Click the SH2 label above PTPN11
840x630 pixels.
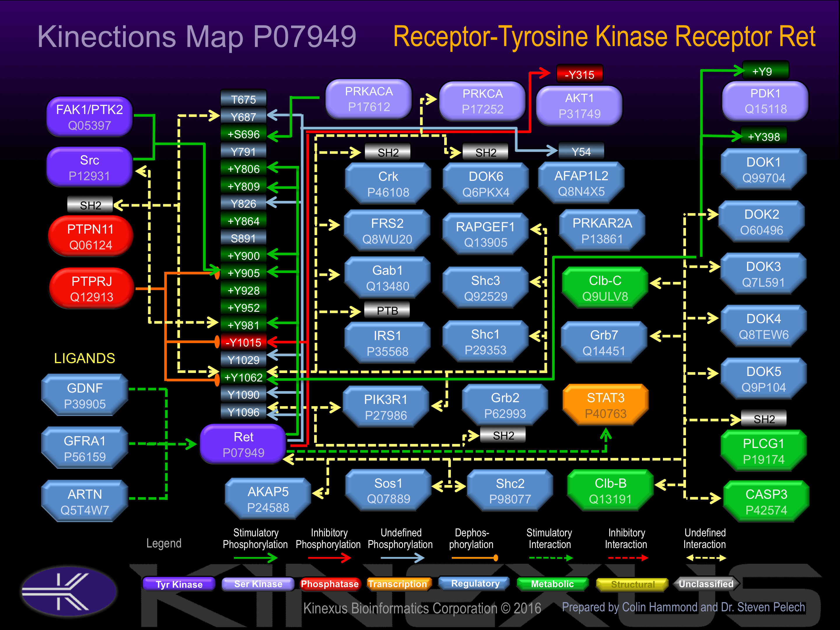click(x=90, y=205)
